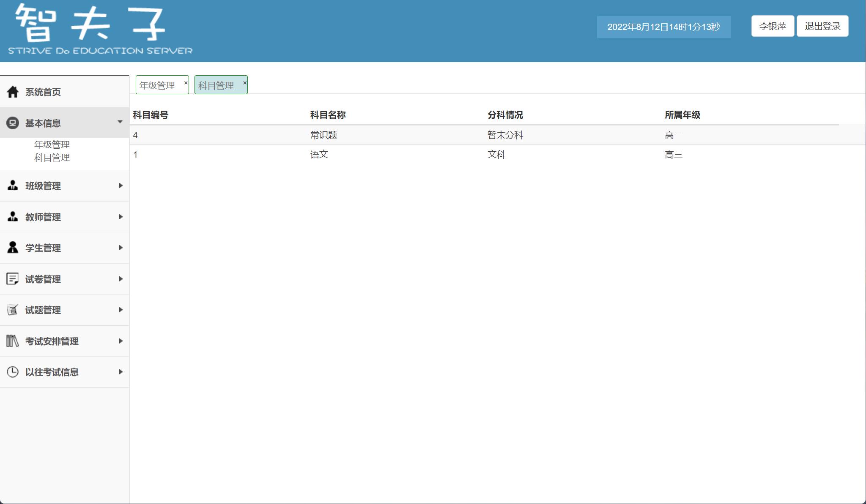Select the 基本信息 info icon
Image resolution: width=866 pixels, height=504 pixels.
tap(12, 123)
